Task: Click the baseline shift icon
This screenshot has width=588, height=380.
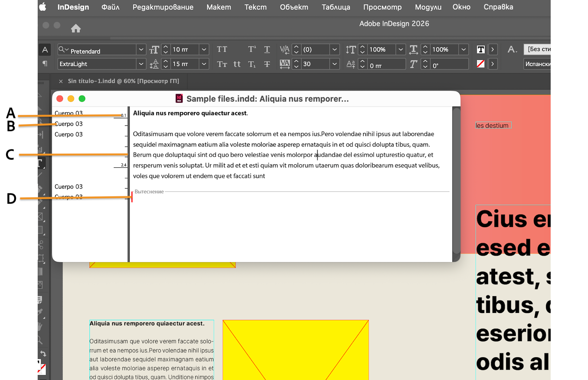Action: 350,64
